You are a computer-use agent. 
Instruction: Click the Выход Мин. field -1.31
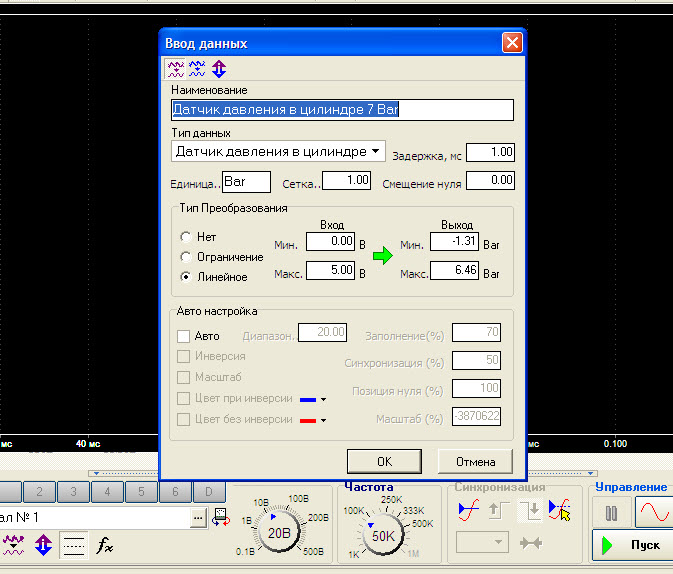pyautogui.click(x=454, y=241)
